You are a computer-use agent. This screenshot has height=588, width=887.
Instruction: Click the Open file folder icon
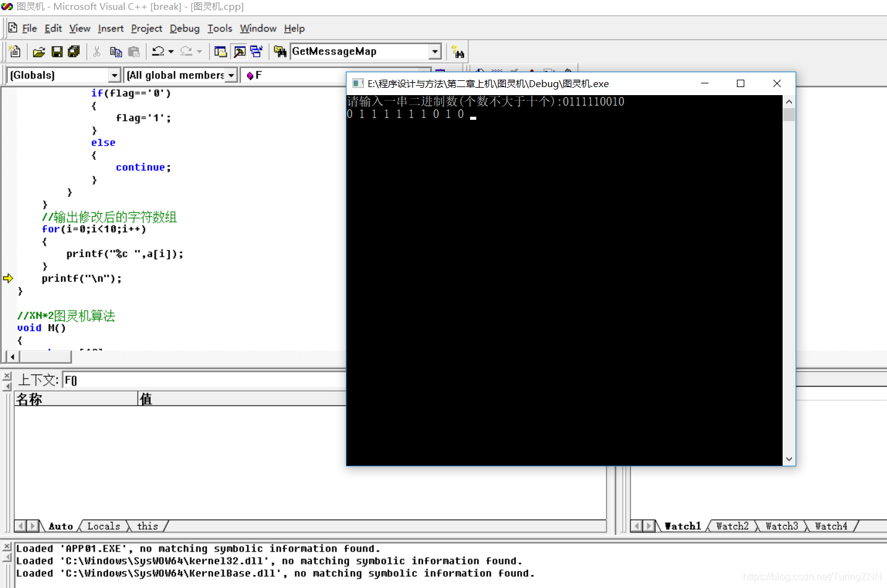[39, 52]
